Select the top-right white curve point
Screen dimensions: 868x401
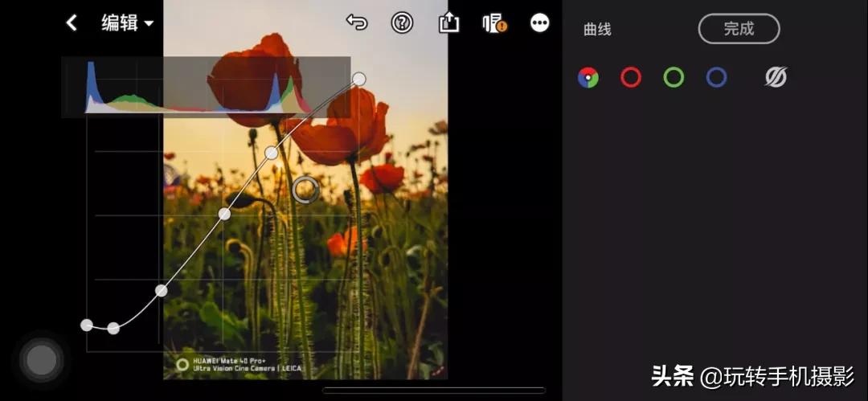click(x=359, y=80)
